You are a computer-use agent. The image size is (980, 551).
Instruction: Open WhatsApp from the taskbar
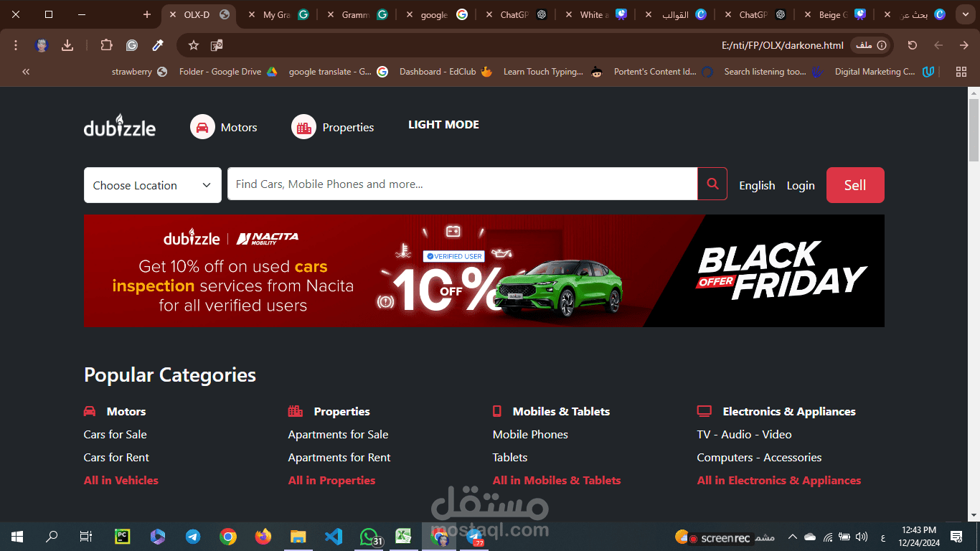(x=369, y=536)
